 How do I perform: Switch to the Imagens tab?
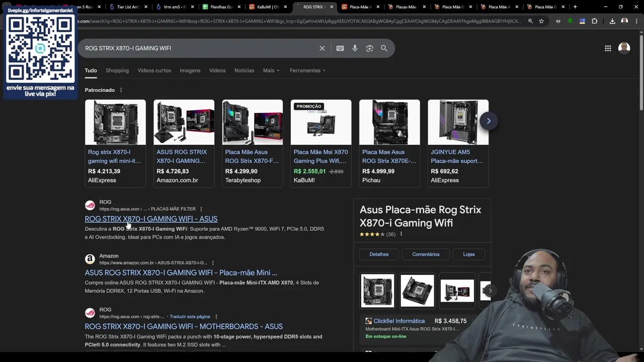(x=190, y=70)
